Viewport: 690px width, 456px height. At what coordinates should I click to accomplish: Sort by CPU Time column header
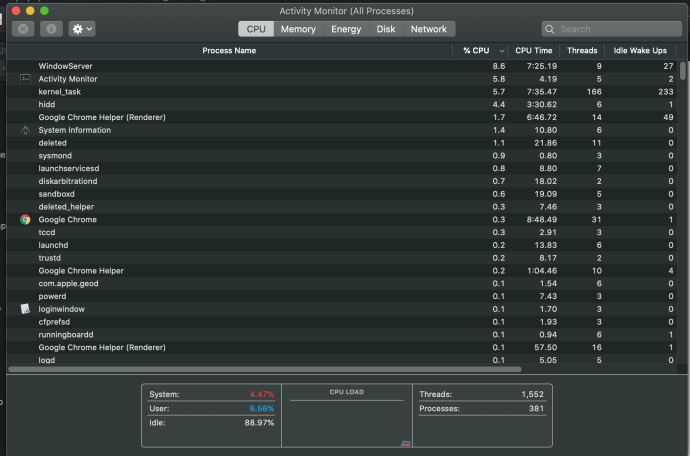pyautogui.click(x=533, y=51)
